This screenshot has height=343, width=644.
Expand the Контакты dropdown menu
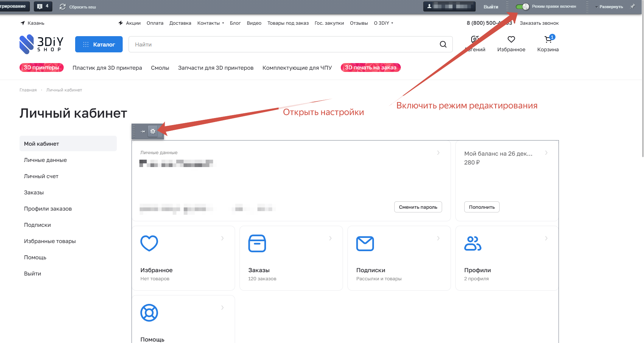pos(211,23)
